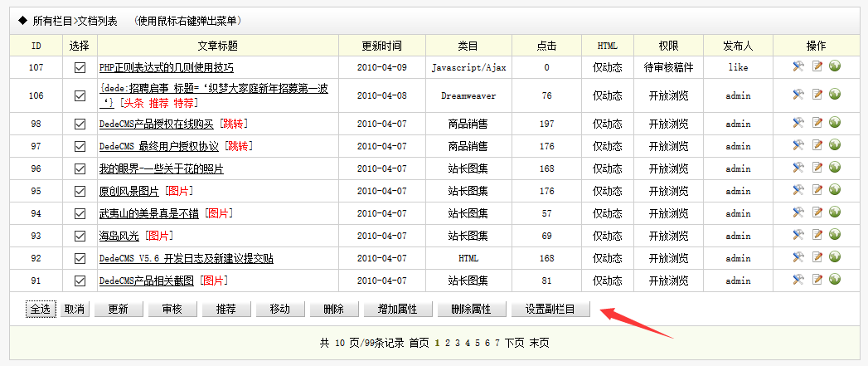The width and height of the screenshot is (868, 366).
Task: Click the 删除 delete button
Action: (333, 310)
